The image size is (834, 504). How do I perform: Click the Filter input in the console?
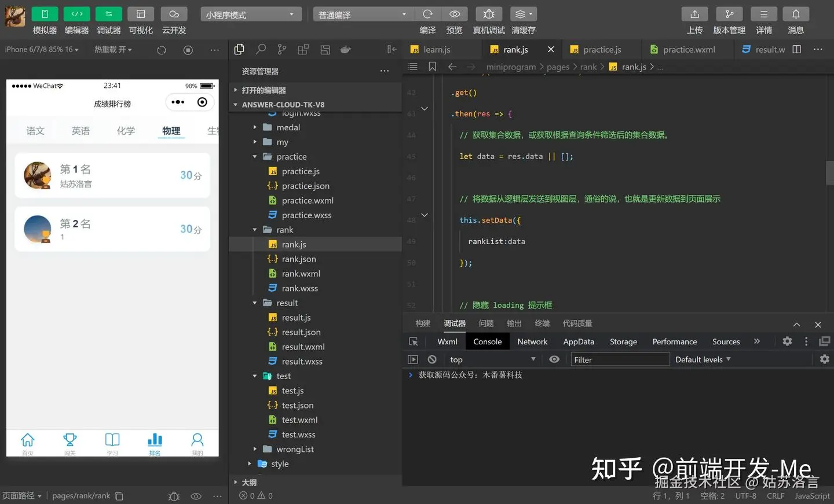click(620, 360)
